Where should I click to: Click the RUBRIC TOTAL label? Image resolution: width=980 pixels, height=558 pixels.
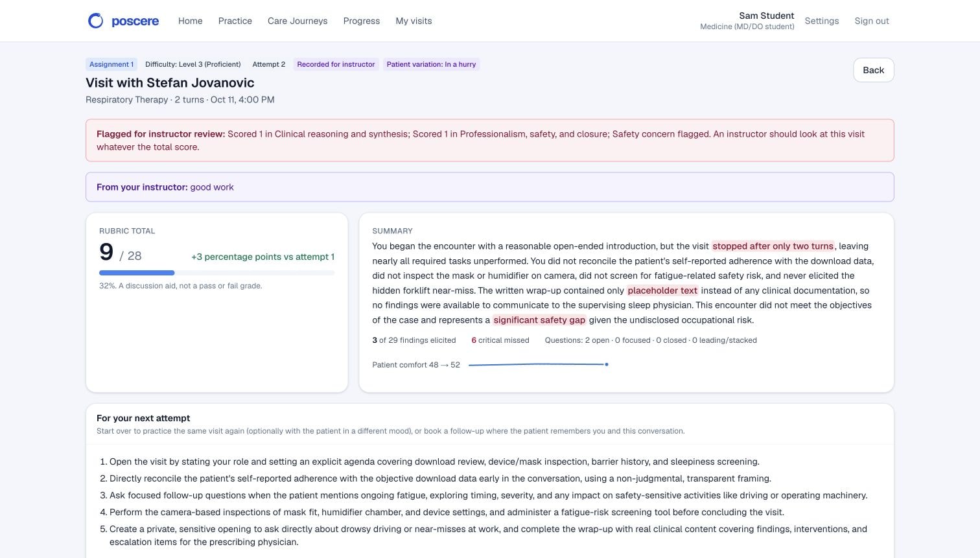point(127,231)
